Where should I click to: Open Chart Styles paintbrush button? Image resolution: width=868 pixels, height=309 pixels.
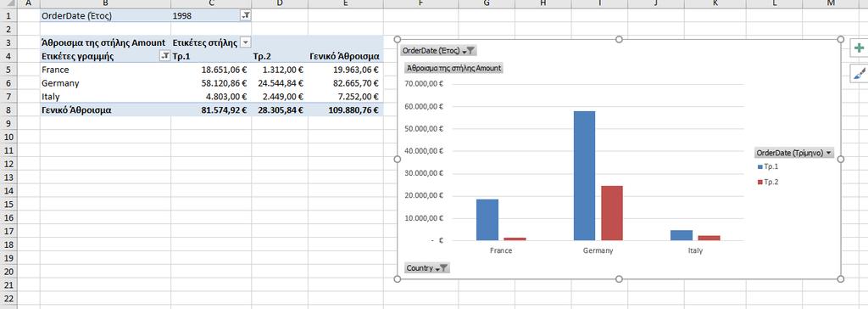coord(860,73)
